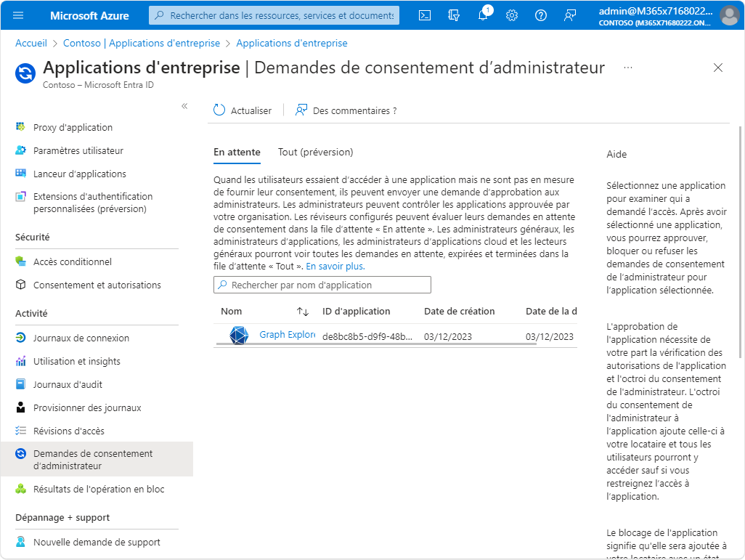Click the Des commentaires ? button

click(x=346, y=110)
